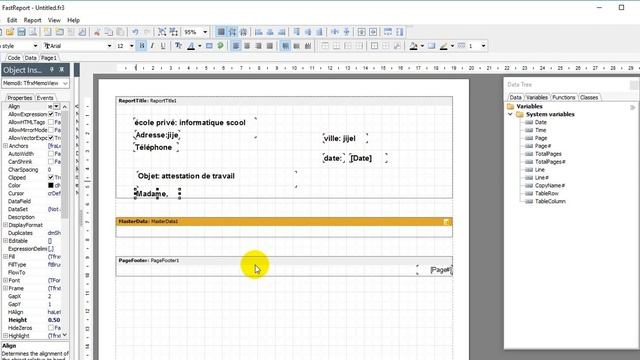Screen dimensions: 640x360
Task: Toggle AutoWidth checkbox
Action: point(51,154)
